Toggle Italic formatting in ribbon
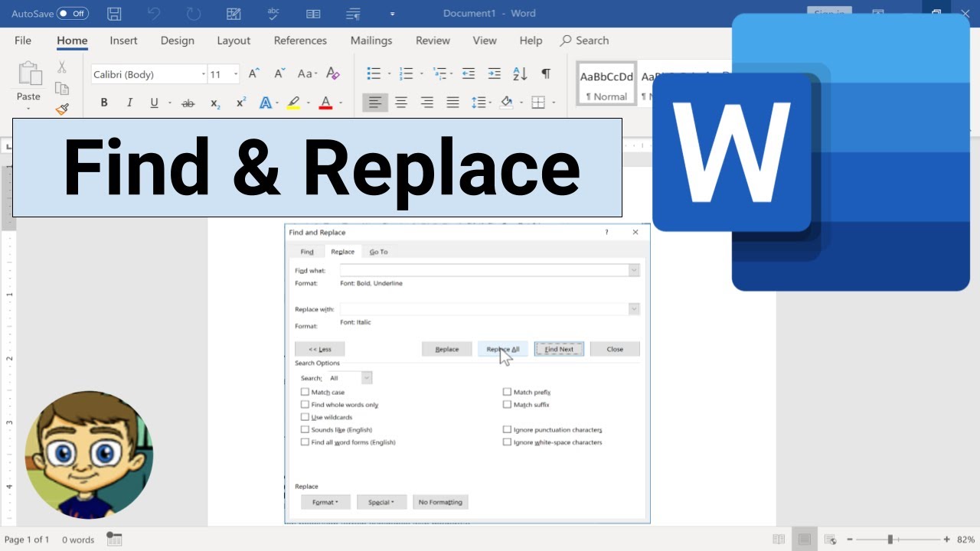This screenshot has height=551, width=980. 129,103
